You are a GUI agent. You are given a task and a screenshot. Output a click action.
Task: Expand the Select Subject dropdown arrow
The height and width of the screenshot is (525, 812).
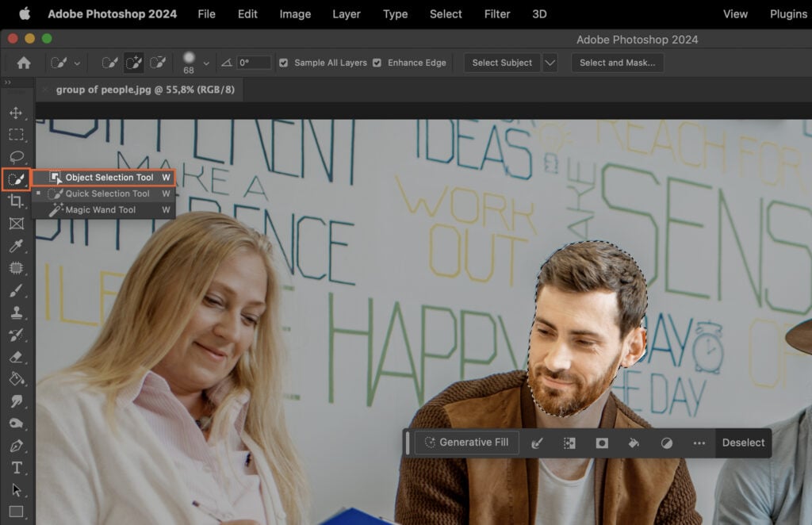click(550, 62)
